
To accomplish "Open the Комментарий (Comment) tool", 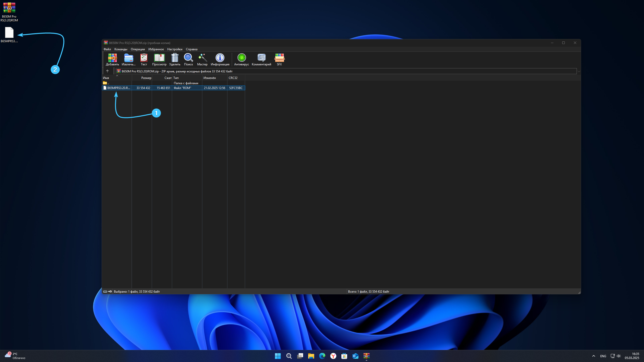I will point(261,60).
